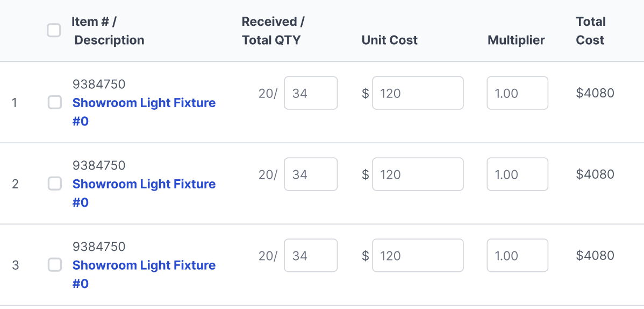Click the Unit Cost column header

pos(389,40)
